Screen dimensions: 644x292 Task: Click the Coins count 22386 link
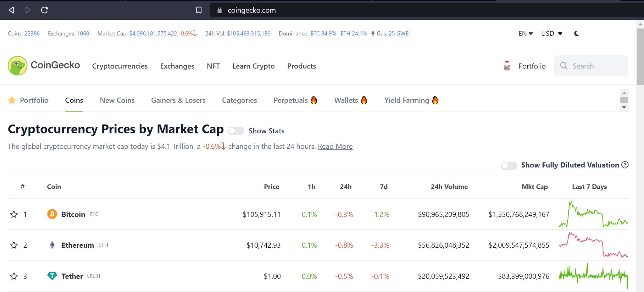(x=32, y=33)
